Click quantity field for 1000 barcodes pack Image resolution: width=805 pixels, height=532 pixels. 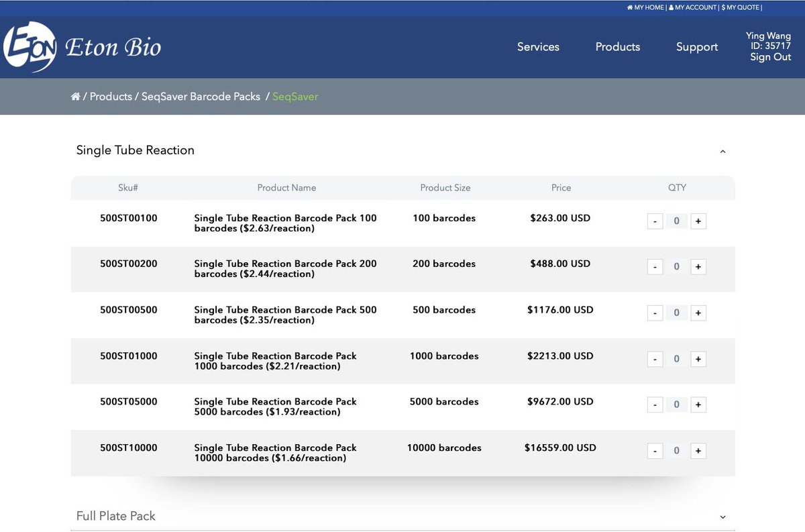point(676,359)
